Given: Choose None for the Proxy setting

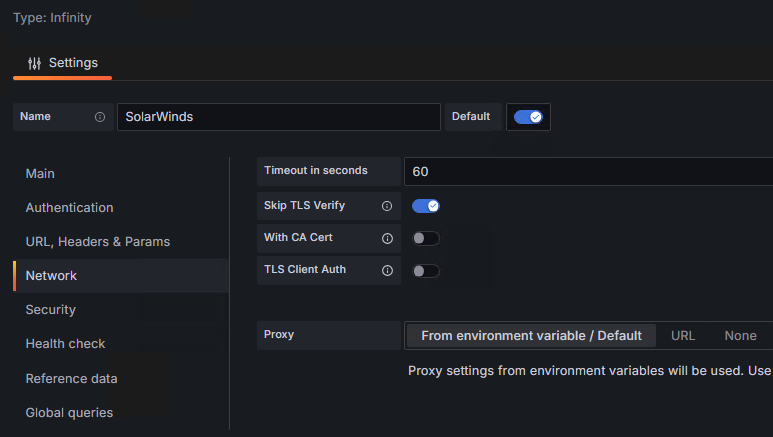Looking at the screenshot, I should (741, 336).
